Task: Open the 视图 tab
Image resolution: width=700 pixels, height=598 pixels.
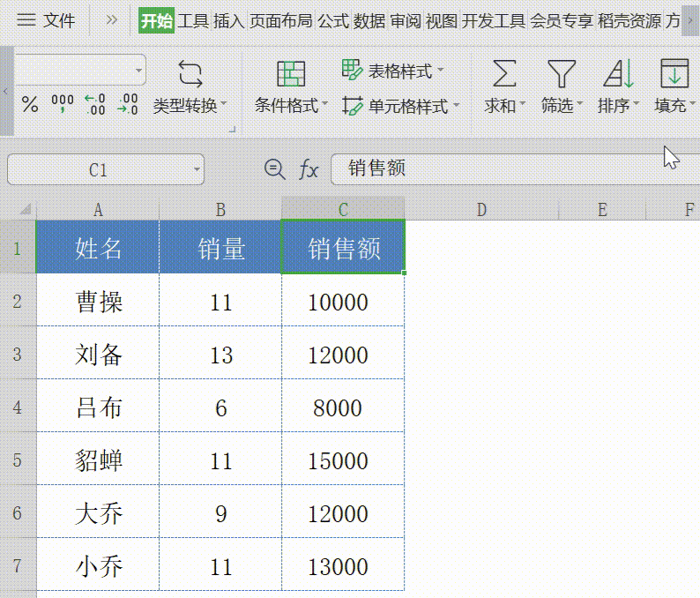Action: [442, 20]
